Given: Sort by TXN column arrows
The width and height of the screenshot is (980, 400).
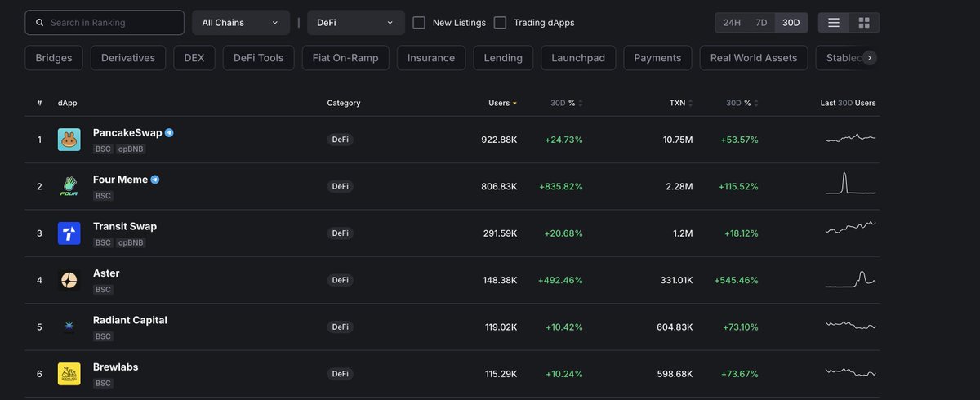Looking at the screenshot, I should click(x=691, y=104).
